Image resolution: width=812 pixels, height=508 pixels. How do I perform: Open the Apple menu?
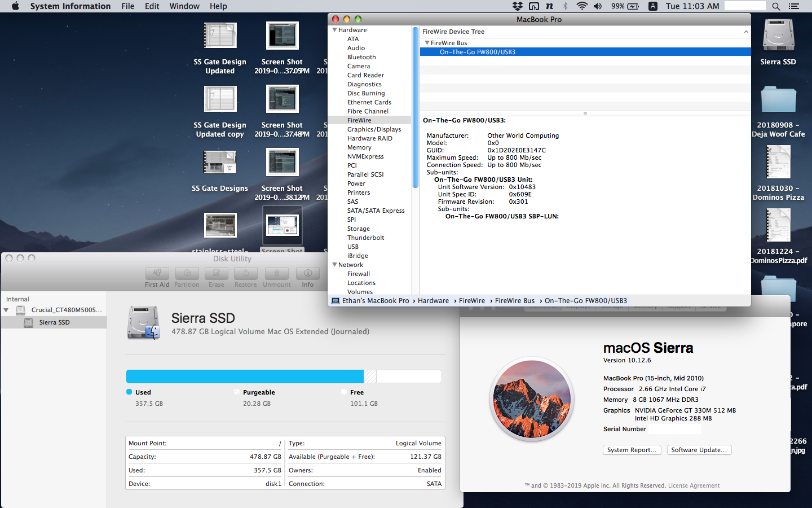tap(15, 6)
